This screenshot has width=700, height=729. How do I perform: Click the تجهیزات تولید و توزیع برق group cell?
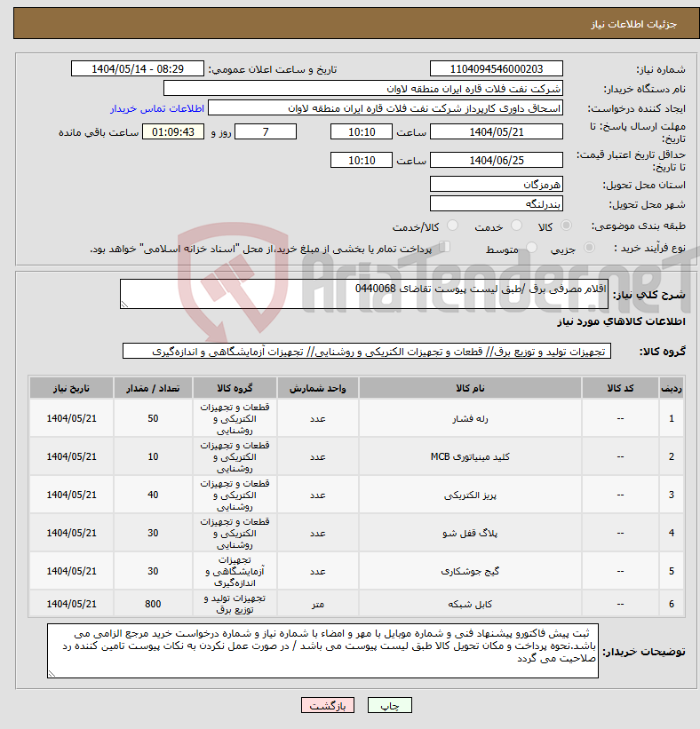[235, 604]
